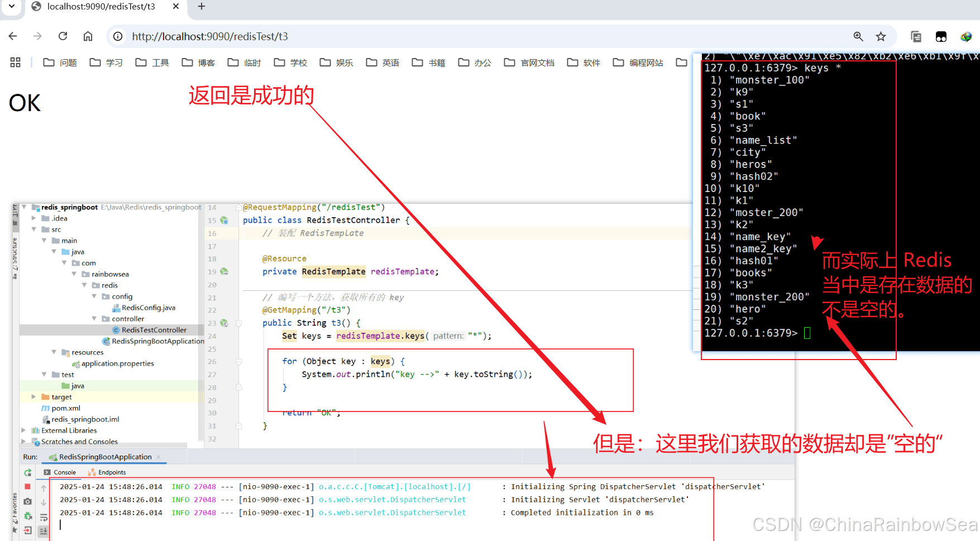
Task: Collapse the controller package
Action: [94, 319]
